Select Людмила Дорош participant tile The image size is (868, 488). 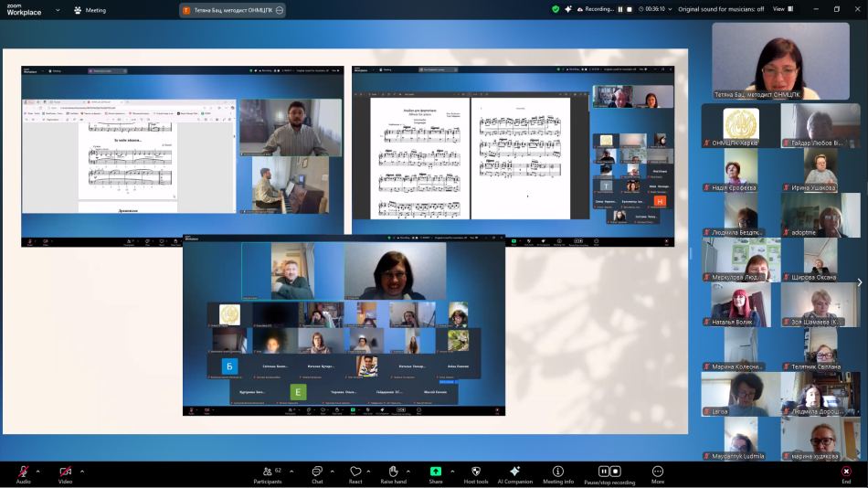click(821, 394)
